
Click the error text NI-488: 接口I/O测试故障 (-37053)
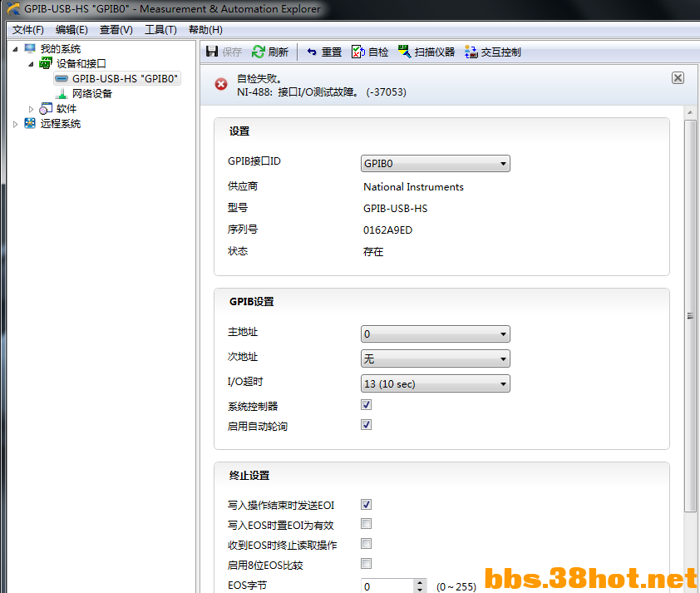click(322, 92)
